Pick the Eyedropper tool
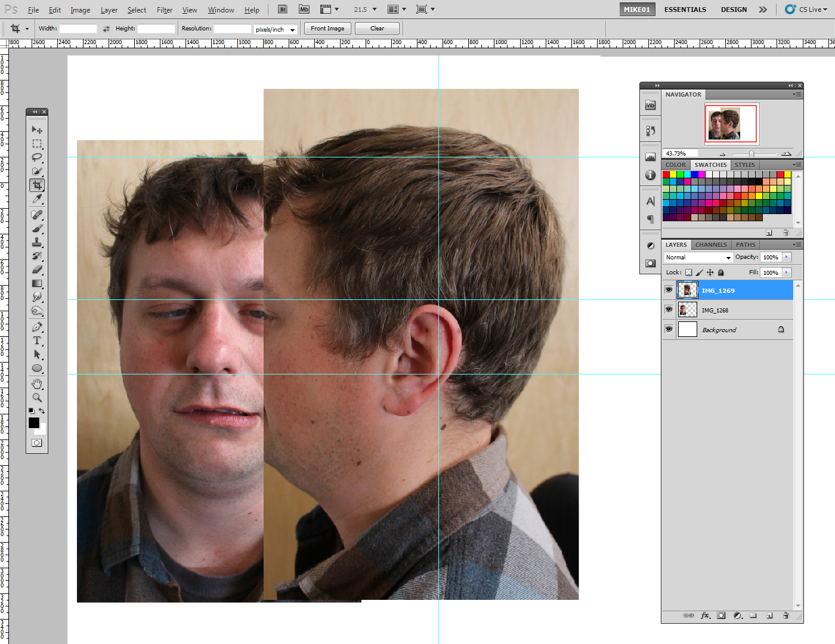 37,199
